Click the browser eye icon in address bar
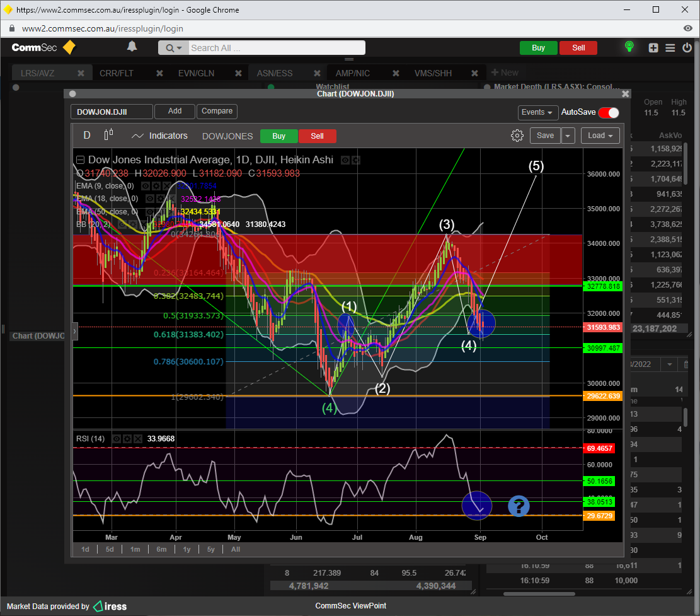 (688, 28)
